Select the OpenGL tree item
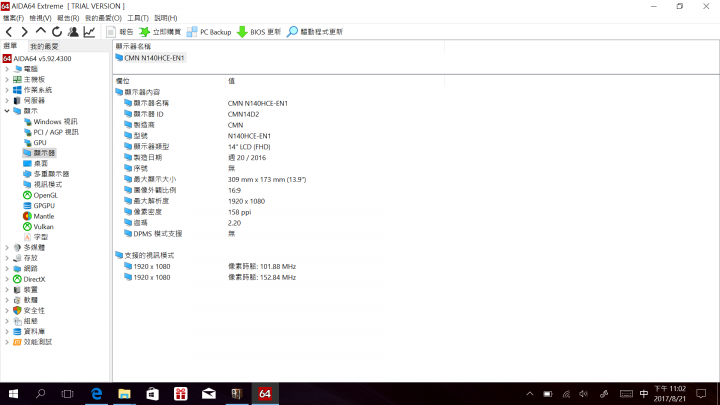 click(x=45, y=195)
